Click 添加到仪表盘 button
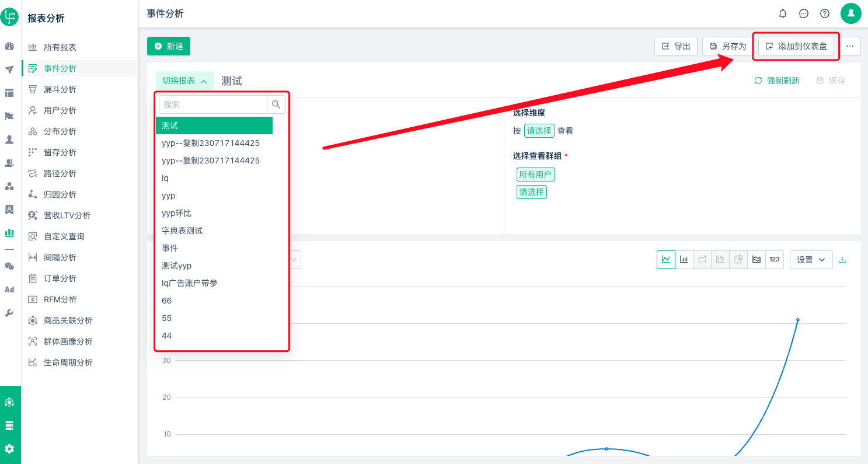The width and height of the screenshot is (868, 464). coord(796,46)
